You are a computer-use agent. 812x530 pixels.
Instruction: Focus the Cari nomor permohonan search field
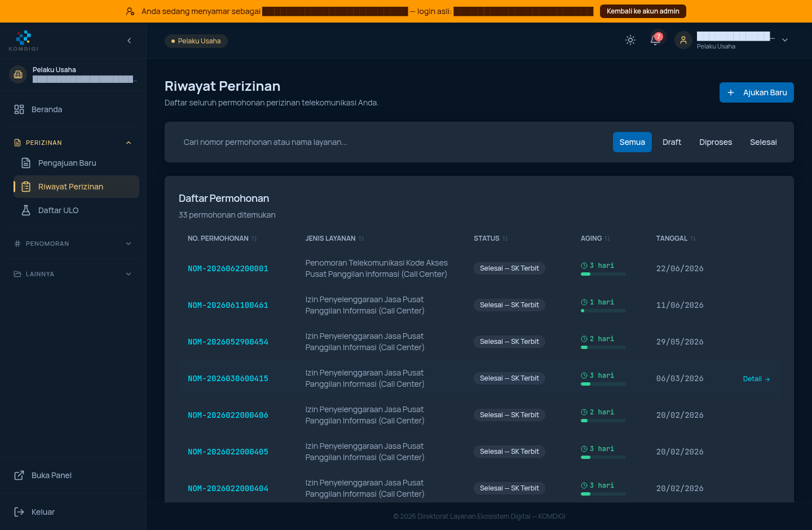click(391, 142)
